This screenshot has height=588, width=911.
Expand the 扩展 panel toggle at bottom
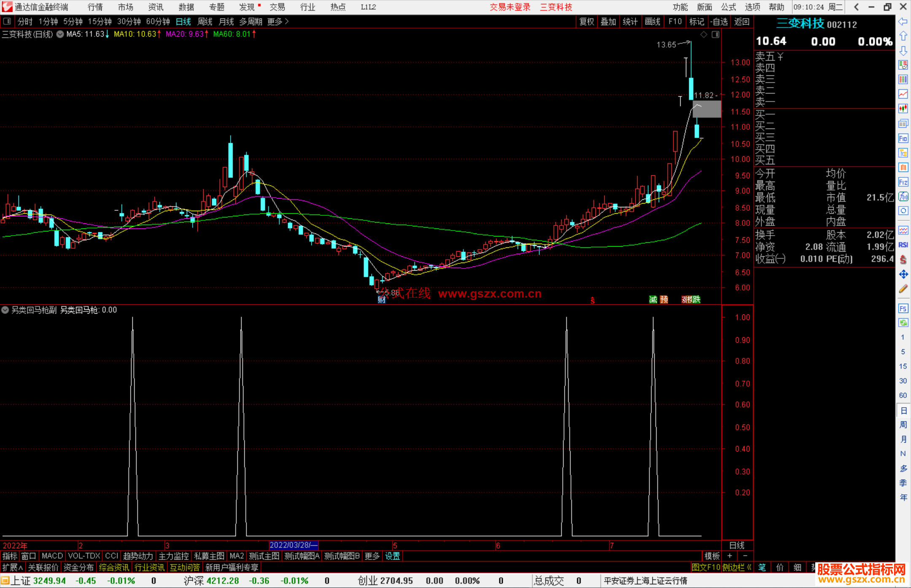13,567
